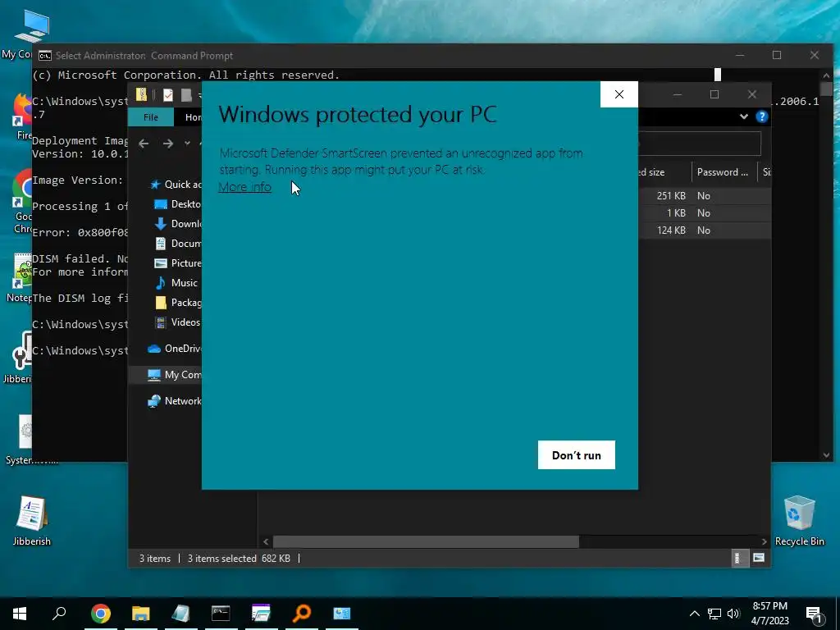Click the File Explorer scroll left arrow
840x630 pixels.
coord(266,541)
